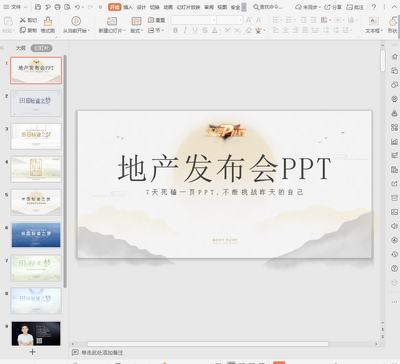Collapse the ribbon with the top-right chevron
The height and width of the screenshot is (364, 400).
click(x=394, y=7)
